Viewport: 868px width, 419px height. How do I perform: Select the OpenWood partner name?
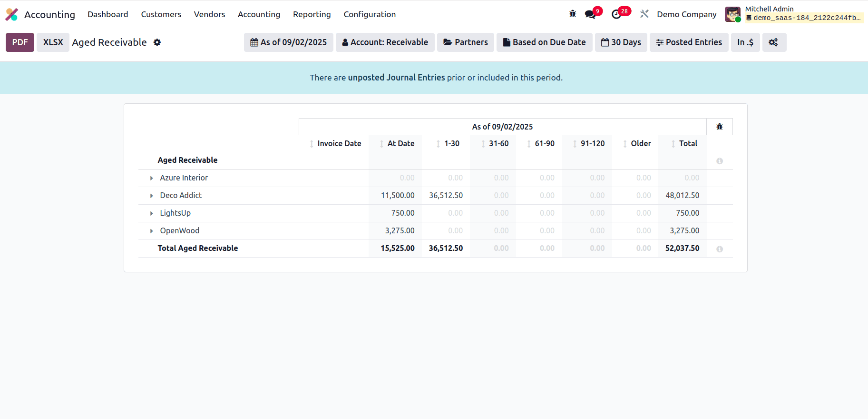pyautogui.click(x=180, y=231)
